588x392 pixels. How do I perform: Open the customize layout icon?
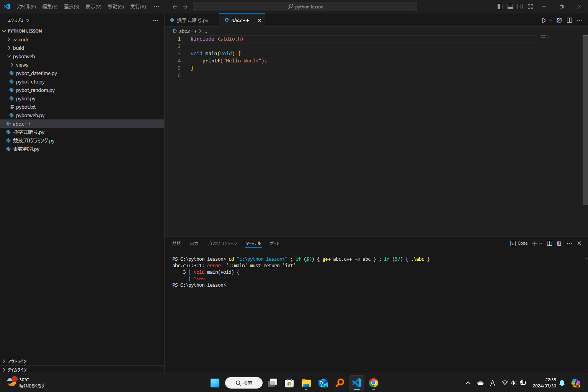[530, 7]
